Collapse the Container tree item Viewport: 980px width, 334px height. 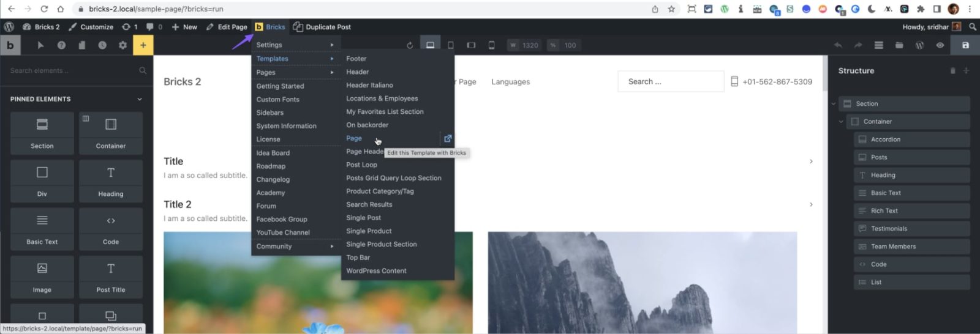(841, 122)
